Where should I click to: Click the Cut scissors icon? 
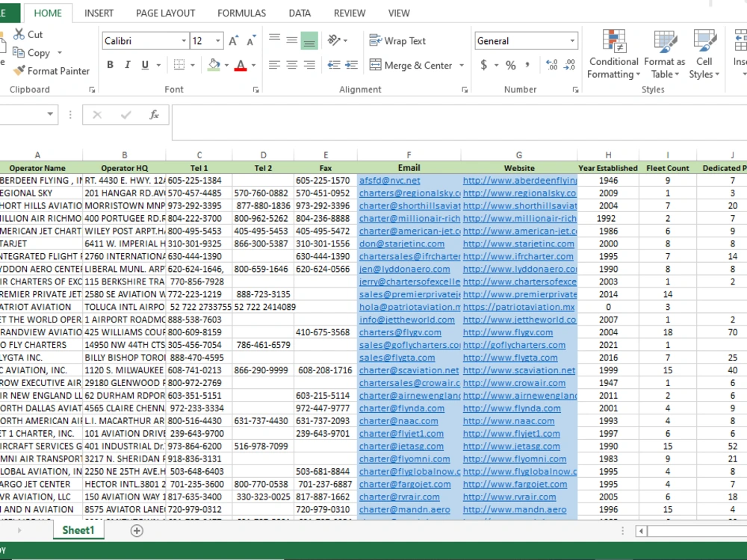(x=19, y=34)
